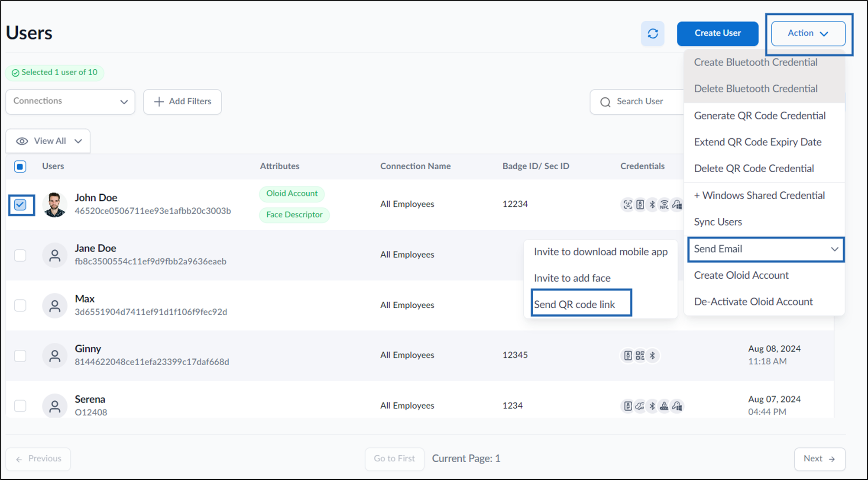Click John Doe's Windows key credential icon
The width and height of the screenshot is (868, 480).
(x=677, y=204)
